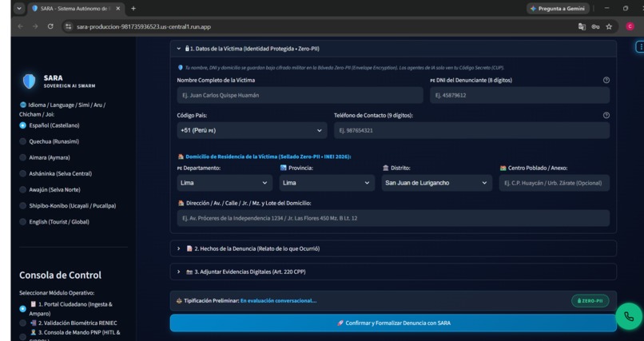Click Pregunta a Gemini button
Image resolution: width=644 pixels, height=341 pixels.
(558, 9)
